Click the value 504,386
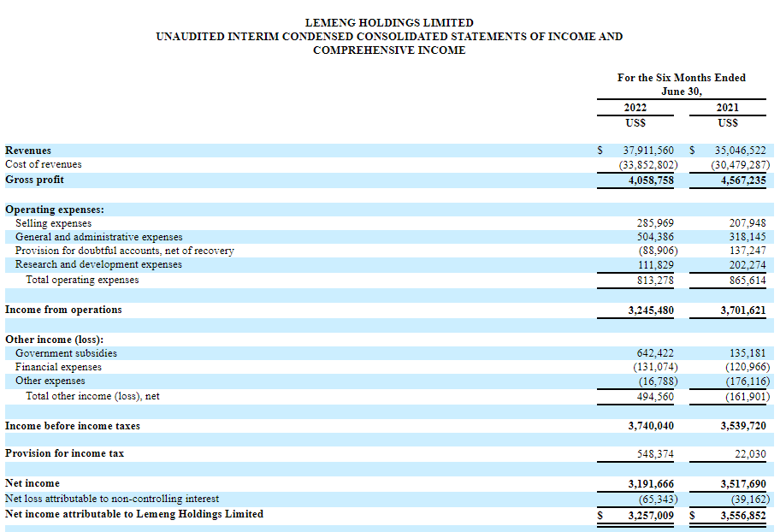The height and width of the screenshot is (532, 780). (x=655, y=237)
